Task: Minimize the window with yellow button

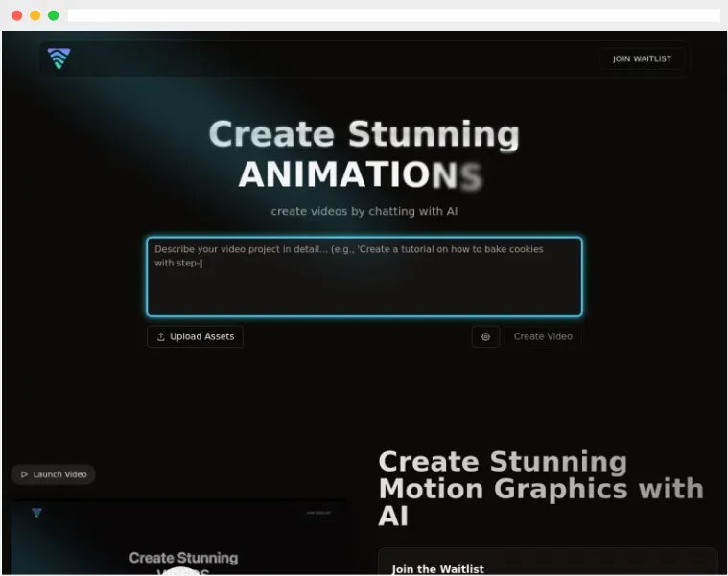Action: [x=35, y=15]
